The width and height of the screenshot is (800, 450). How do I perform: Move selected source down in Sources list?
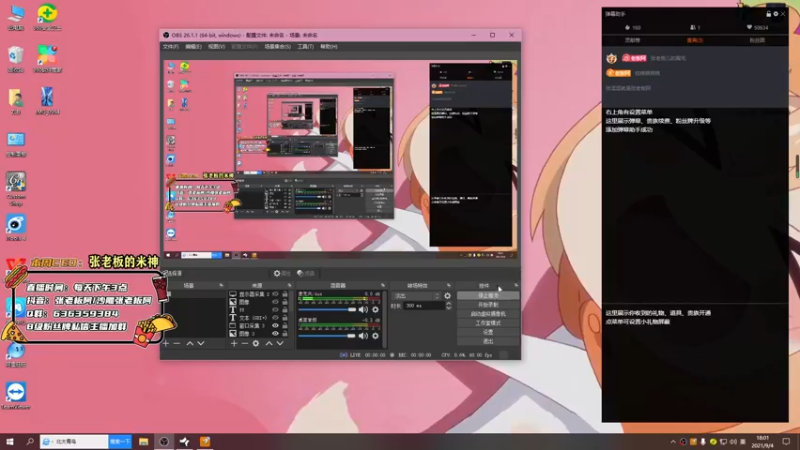click(280, 344)
